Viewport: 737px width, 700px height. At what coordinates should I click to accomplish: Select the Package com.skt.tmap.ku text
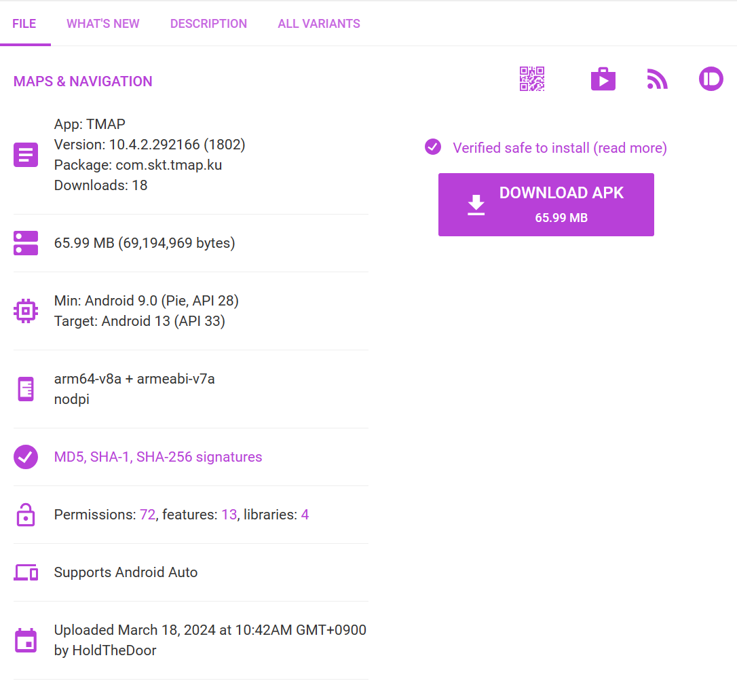(x=138, y=165)
